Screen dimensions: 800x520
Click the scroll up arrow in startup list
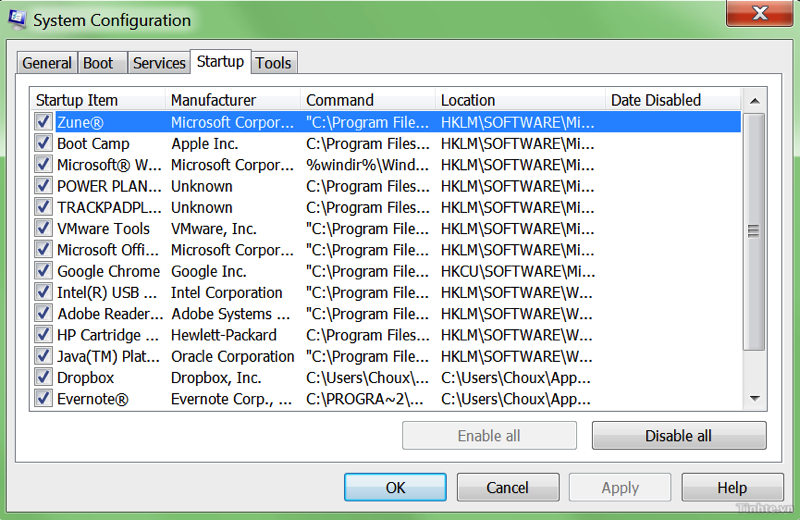click(755, 100)
